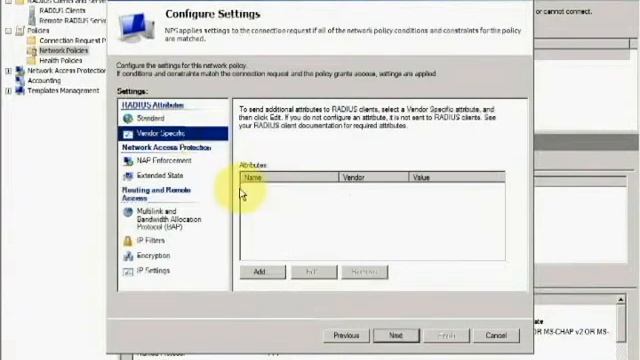The height and width of the screenshot is (360, 640).
Task: Click the Add attribute button
Action: (x=263, y=272)
